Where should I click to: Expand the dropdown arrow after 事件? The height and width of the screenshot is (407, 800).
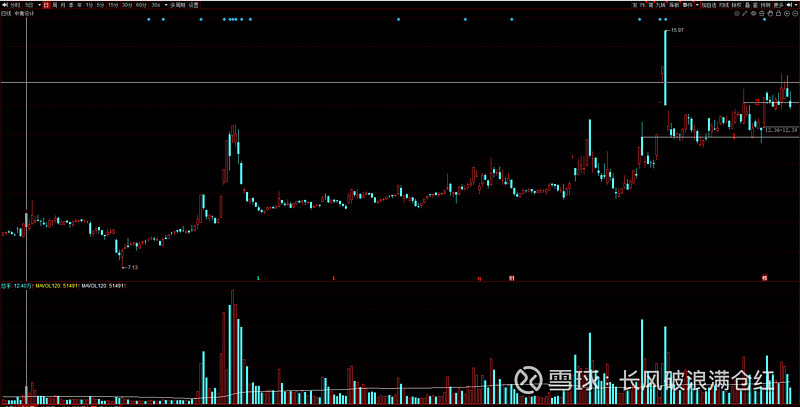tap(697, 5)
